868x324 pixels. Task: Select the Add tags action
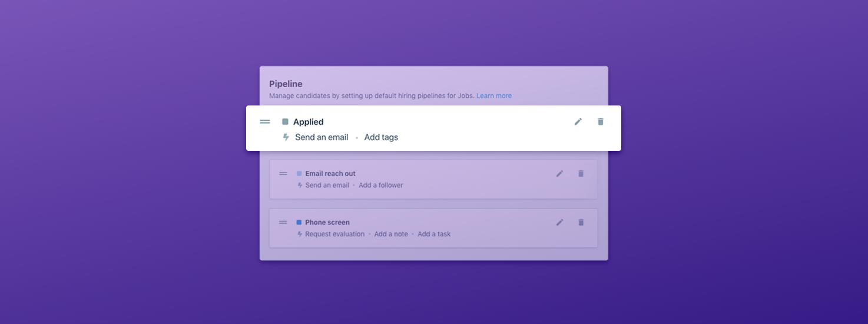381,137
